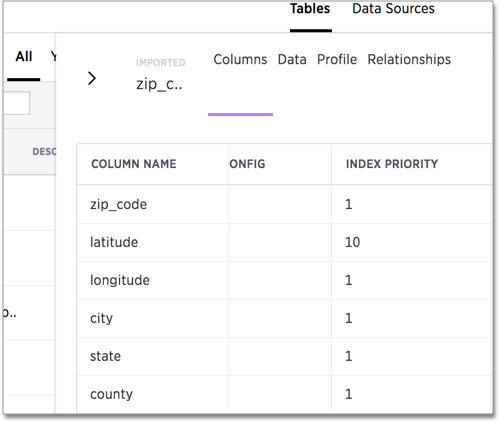500x423 pixels.
Task: Open the Data tab
Action: click(292, 60)
